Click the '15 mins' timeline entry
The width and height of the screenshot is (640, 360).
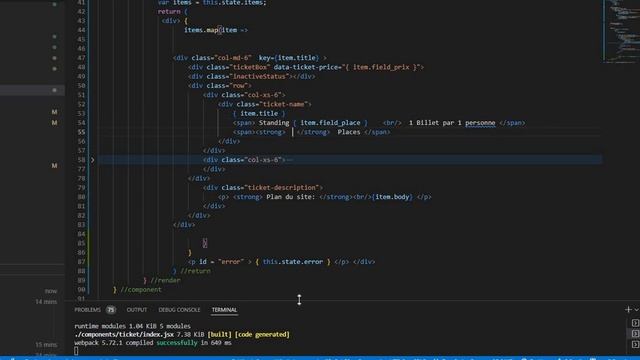46,344
